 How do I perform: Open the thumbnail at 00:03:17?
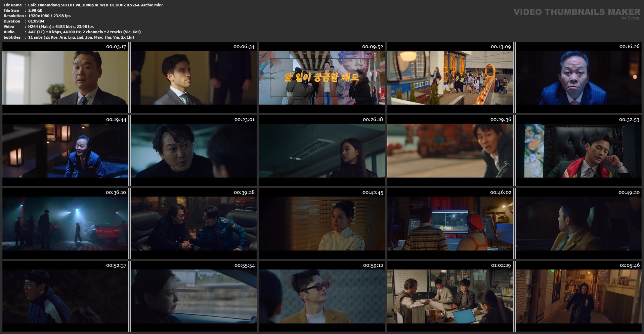point(65,78)
